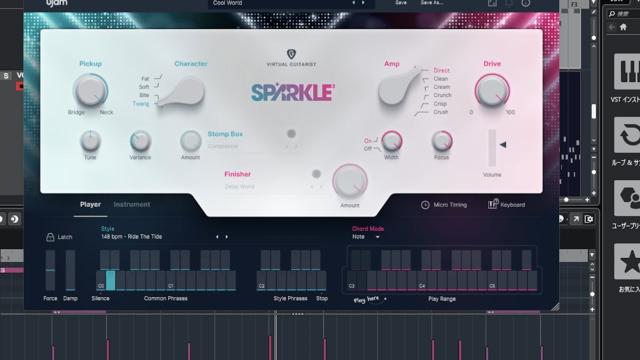Image resolution: width=640 pixels, height=360 pixels.
Task: Open the Loops & Samples icon
Action: coord(627,136)
